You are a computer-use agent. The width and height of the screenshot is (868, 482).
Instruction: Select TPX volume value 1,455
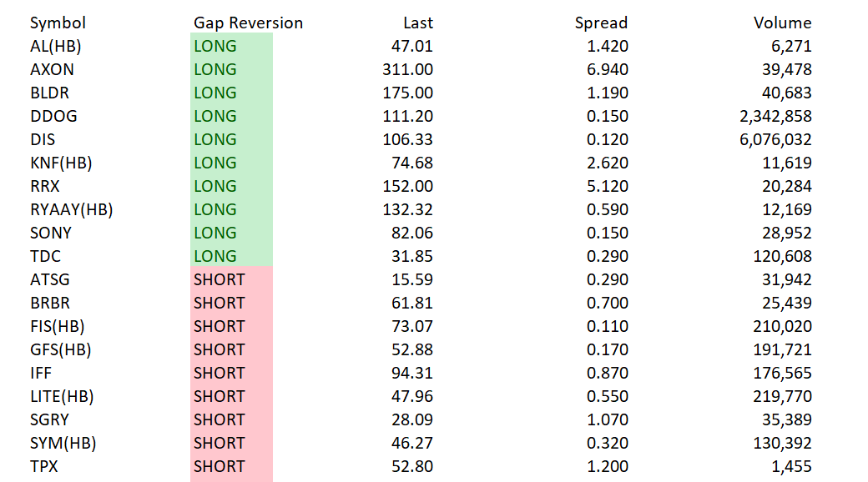(791, 466)
